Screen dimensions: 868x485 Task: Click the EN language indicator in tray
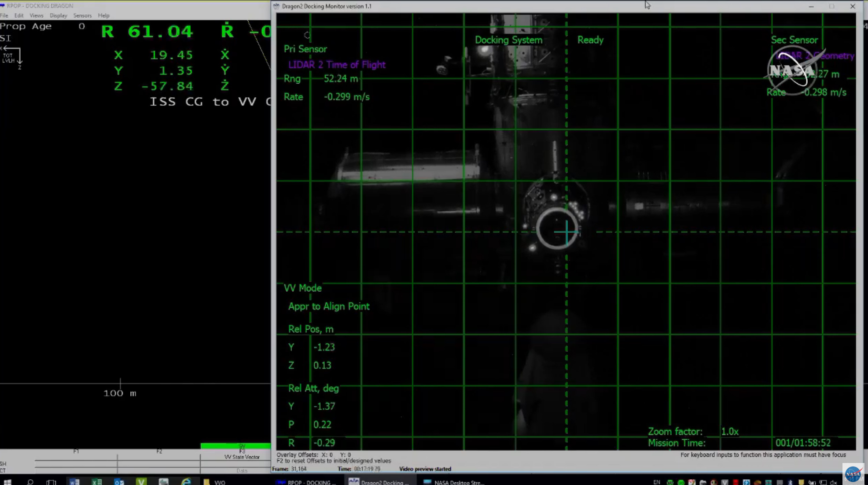[x=657, y=482]
